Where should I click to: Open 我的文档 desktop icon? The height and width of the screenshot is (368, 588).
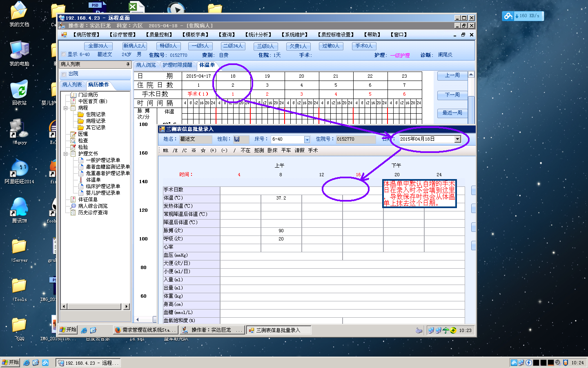click(19, 14)
